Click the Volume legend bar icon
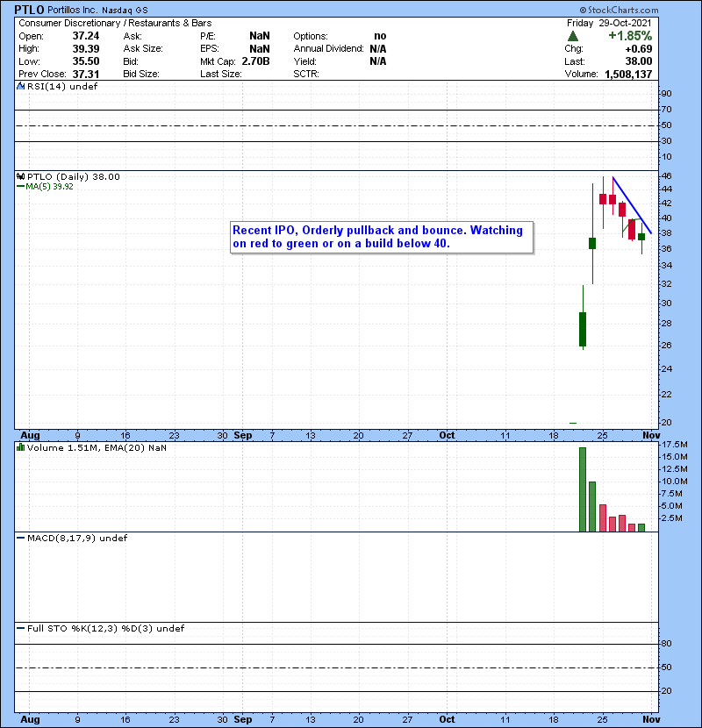 coord(20,448)
